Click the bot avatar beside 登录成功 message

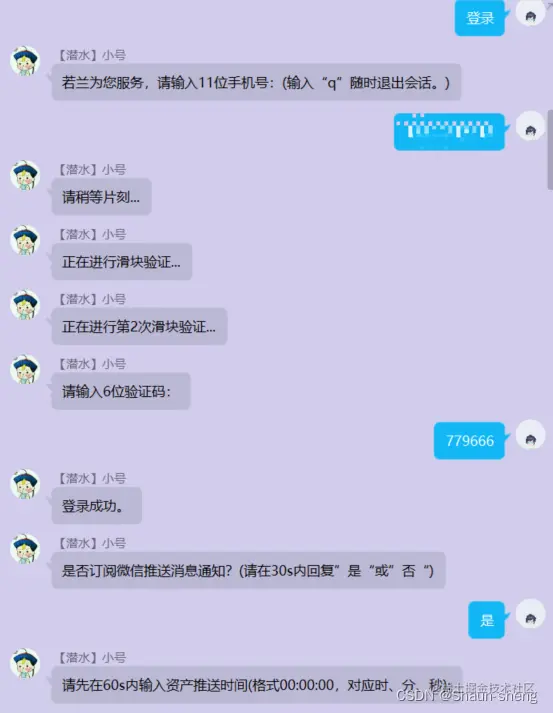click(x=25, y=484)
